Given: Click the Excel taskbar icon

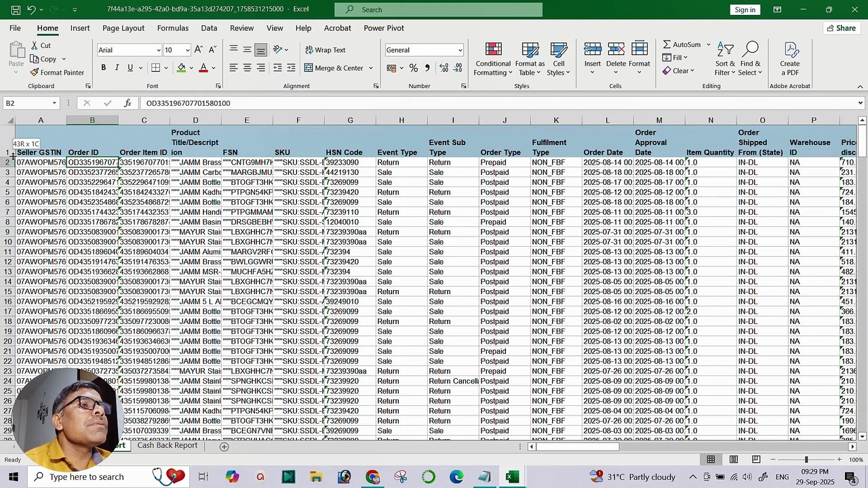Looking at the screenshot, I should (x=512, y=476).
